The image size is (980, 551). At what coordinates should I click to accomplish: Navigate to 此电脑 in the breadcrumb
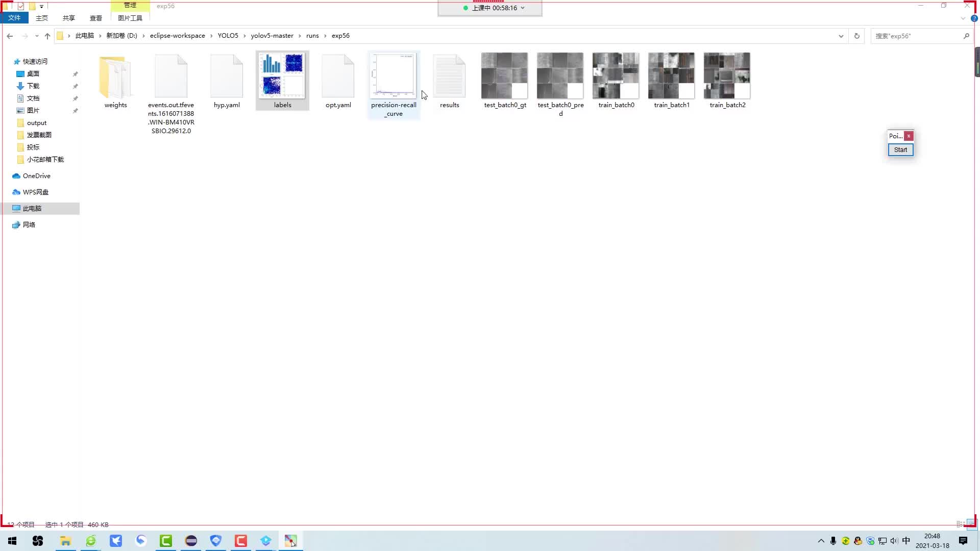85,36
